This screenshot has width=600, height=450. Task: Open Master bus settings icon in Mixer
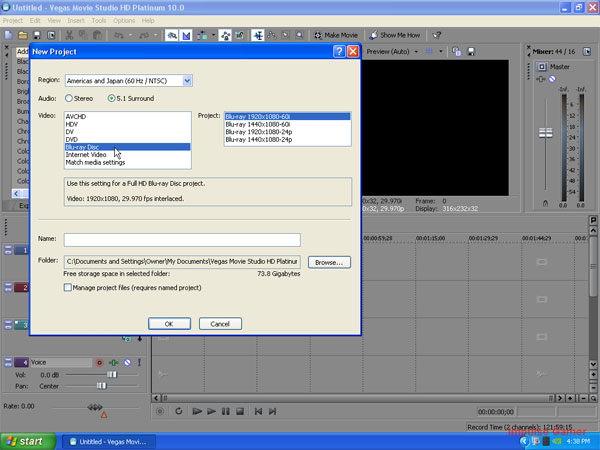[541, 67]
